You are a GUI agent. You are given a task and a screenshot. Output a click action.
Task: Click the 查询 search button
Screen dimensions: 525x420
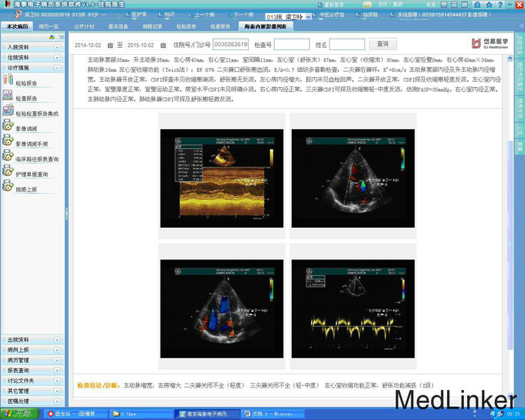tap(383, 44)
